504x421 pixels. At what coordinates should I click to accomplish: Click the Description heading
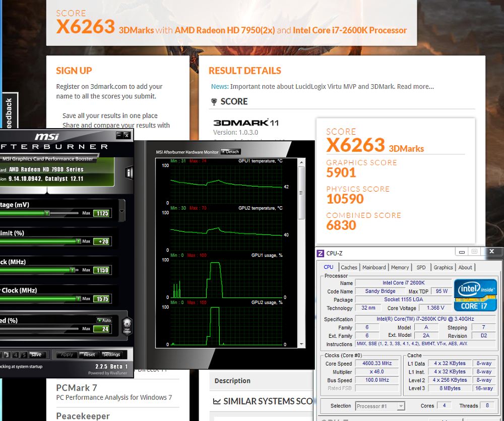[x=232, y=381]
